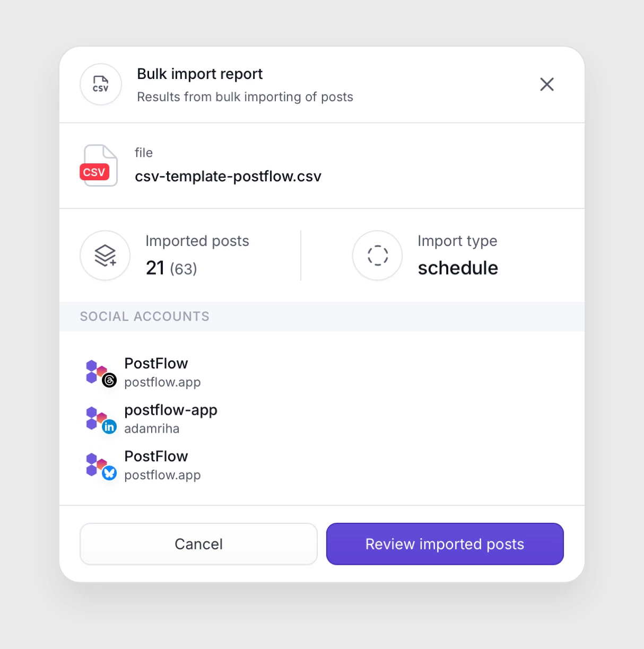Click the Import type label
The image size is (644, 649).
click(x=457, y=241)
